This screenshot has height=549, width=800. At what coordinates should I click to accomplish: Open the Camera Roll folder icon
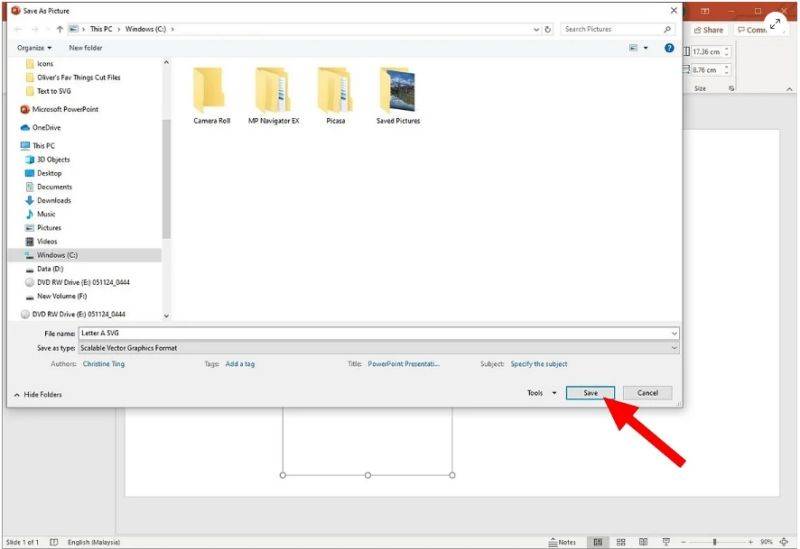pyautogui.click(x=211, y=91)
